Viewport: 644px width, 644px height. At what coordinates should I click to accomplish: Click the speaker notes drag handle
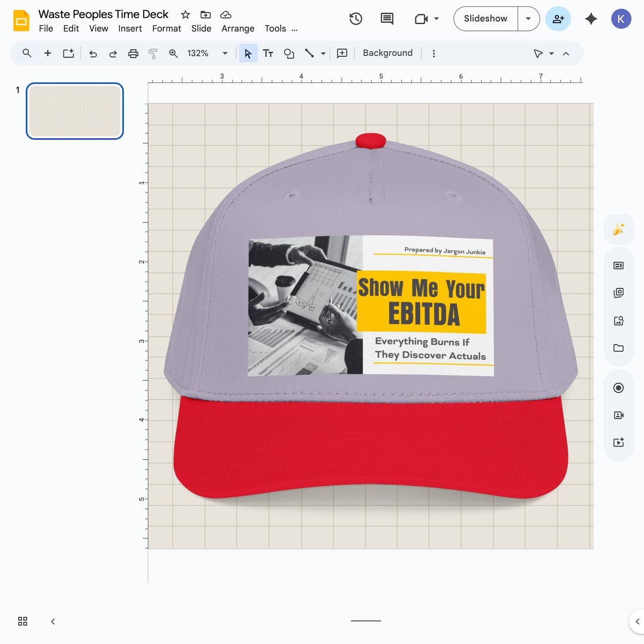click(x=366, y=621)
